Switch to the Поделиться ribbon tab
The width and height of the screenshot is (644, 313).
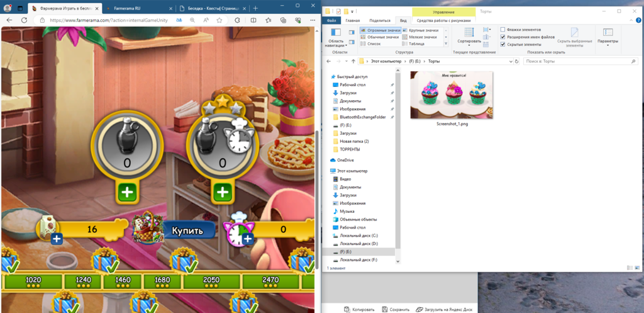point(380,20)
